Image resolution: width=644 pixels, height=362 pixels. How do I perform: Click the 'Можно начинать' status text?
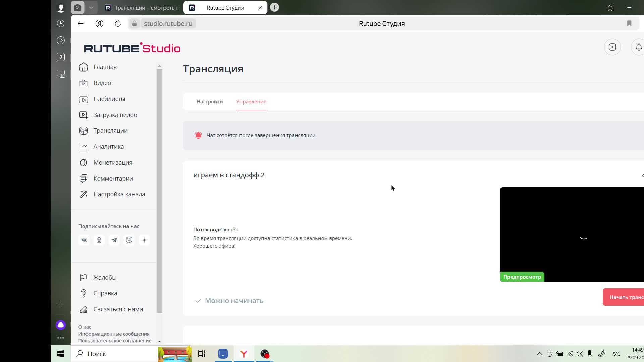point(234,301)
